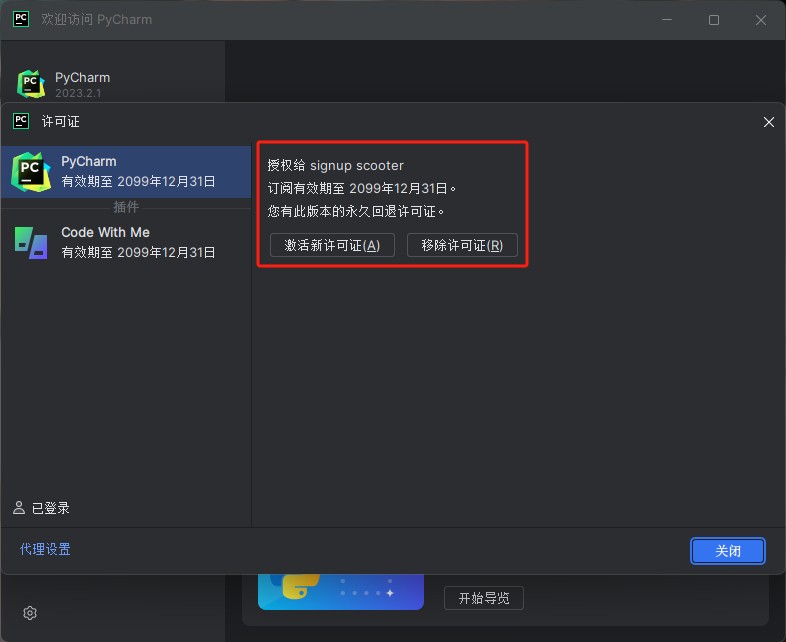786x642 pixels.
Task: Select the PyCharm product icon in license list
Action: [x=31, y=172]
